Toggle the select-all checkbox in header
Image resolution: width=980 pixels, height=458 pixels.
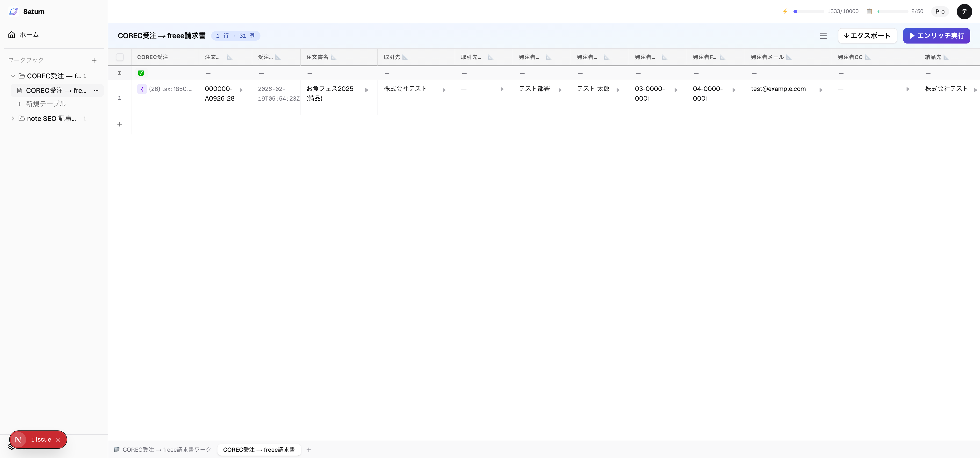click(x=120, y=57)
